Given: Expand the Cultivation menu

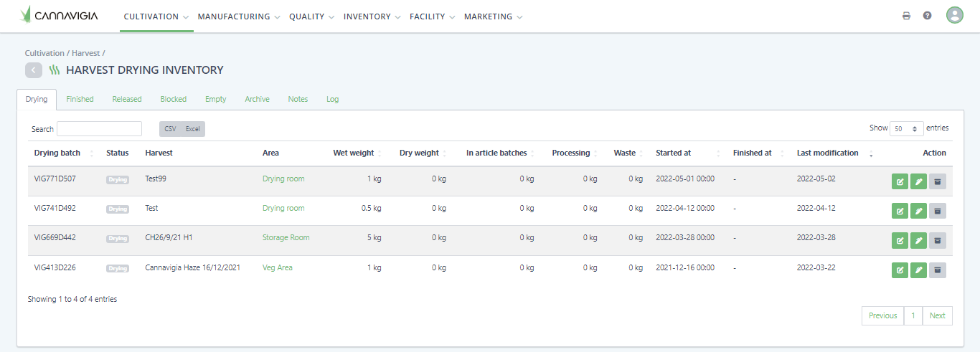Looking at the screenshot, I should point(156,16).
